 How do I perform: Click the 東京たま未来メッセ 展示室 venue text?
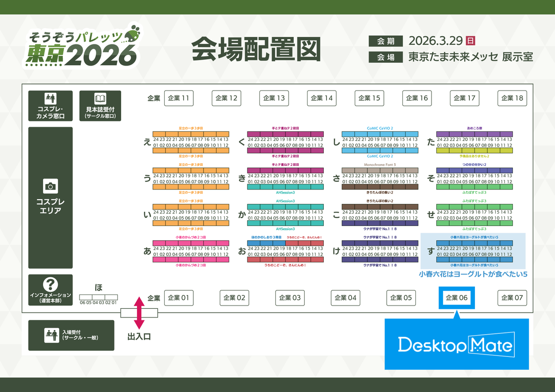tap(470, 57)
